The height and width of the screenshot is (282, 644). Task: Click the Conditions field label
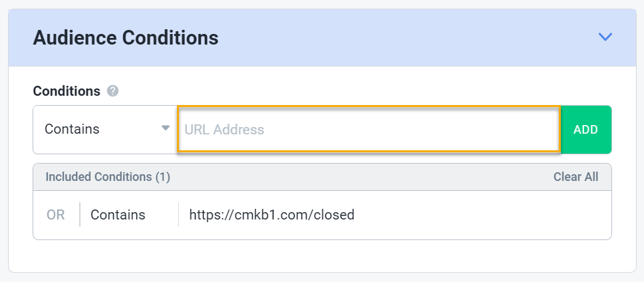tap(67, 91)
